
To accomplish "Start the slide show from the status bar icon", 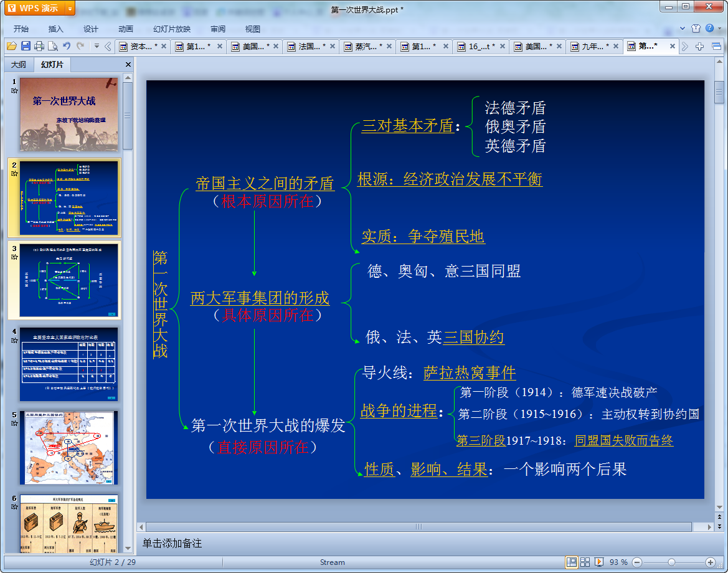I will click(599, 562).
